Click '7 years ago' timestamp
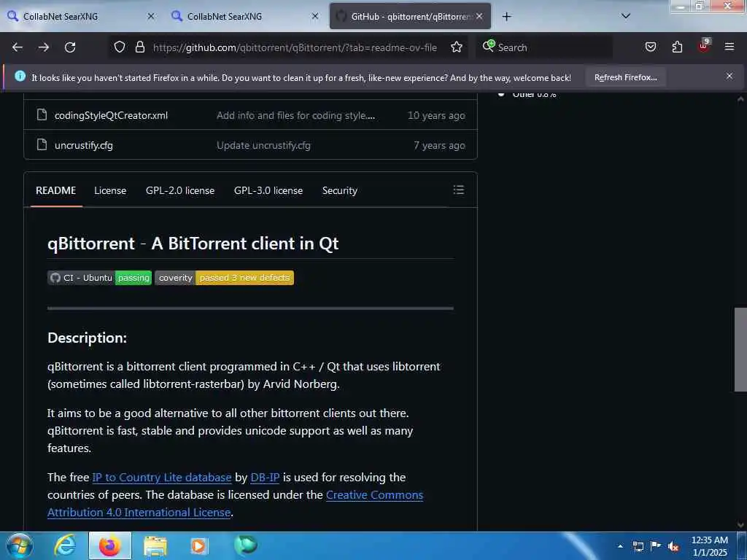This screenshot has width=747, height=560. click(x=439, y=145)
